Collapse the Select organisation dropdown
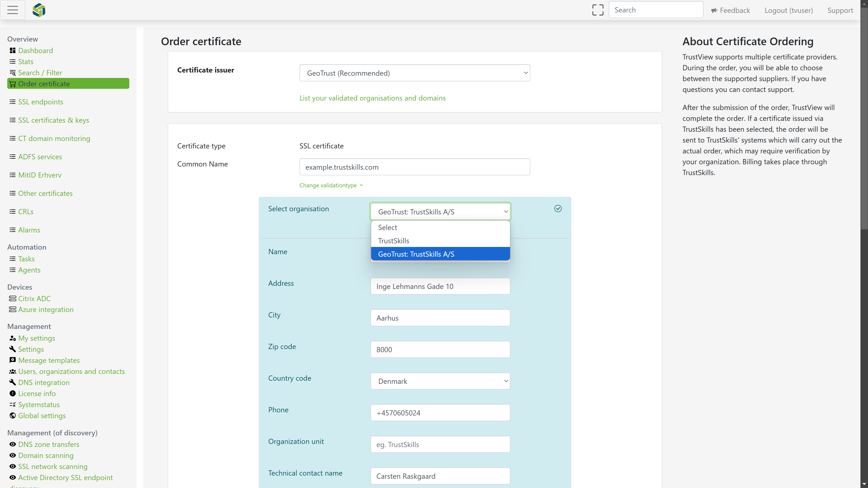The image size is (868, 488). click(440, 212)
